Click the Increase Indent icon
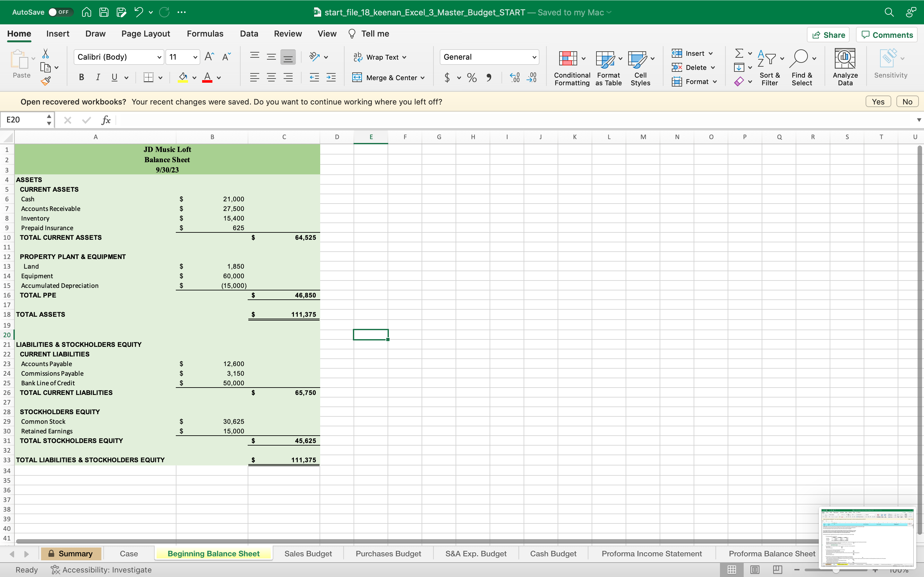924x577 pixels. coord(331,78)
